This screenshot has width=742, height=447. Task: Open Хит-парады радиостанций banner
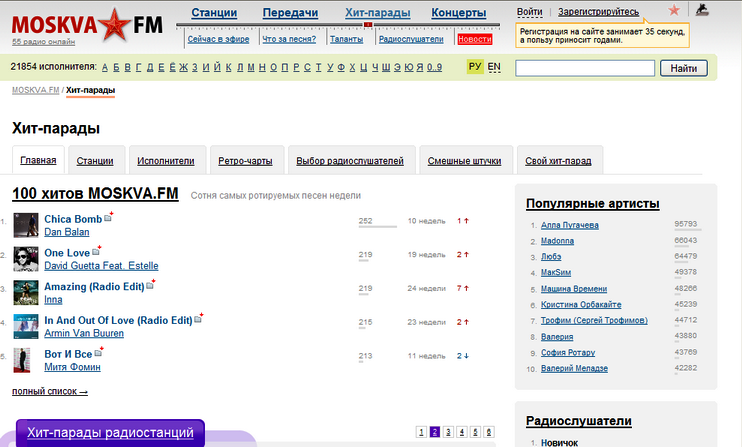[x=110, y=432]
